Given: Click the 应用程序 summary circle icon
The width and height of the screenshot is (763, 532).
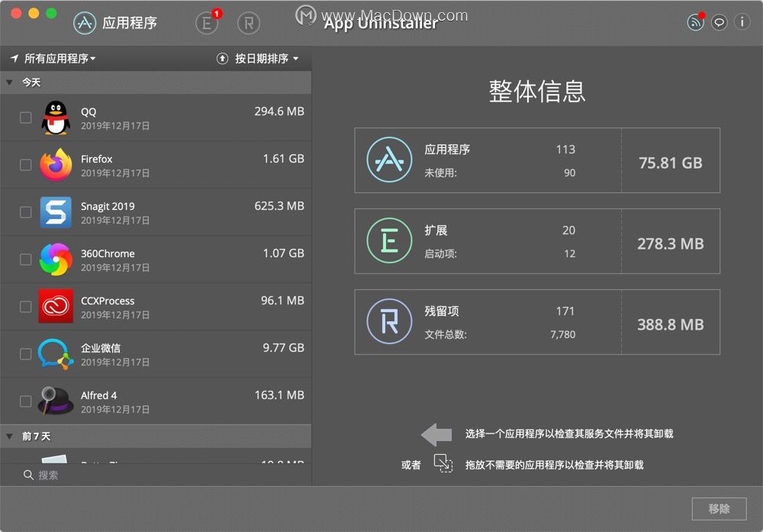Looking at the screenshot, I should (389, 160).
